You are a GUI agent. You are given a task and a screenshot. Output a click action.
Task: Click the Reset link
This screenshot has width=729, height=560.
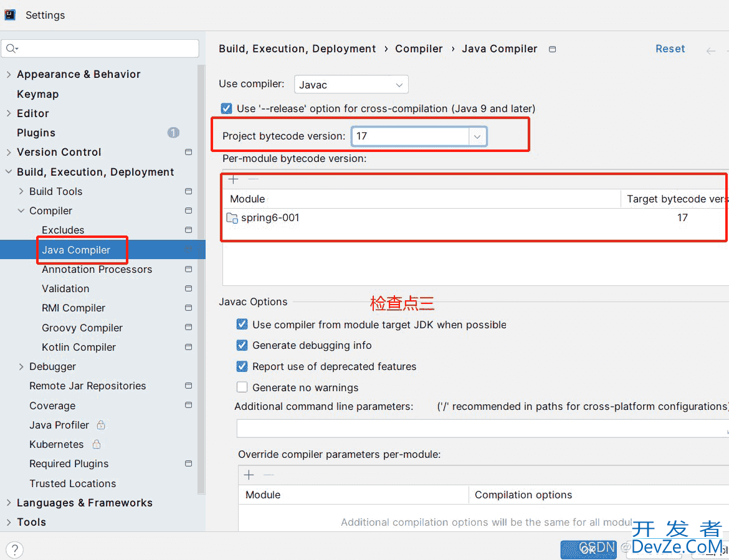670,49
